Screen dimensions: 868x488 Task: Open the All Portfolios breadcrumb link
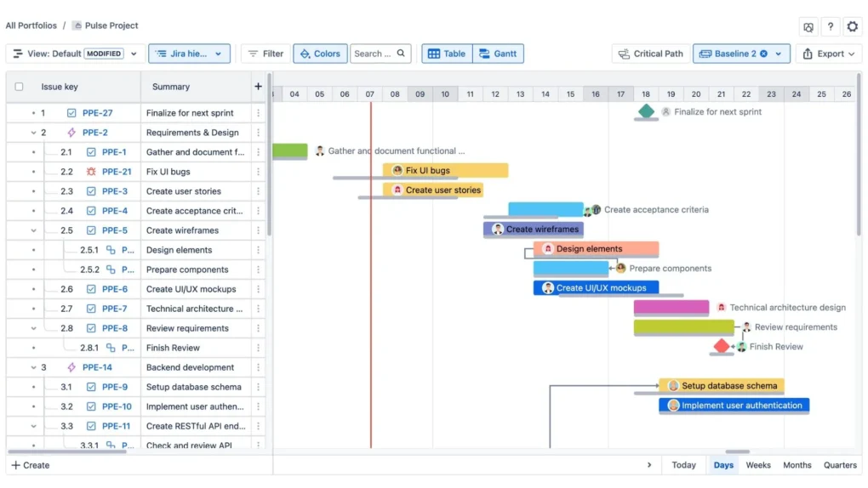[31, 26]
